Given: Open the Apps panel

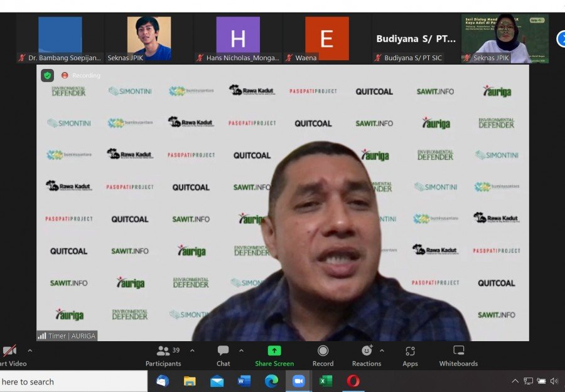Looking at the screenshot, I should tap(410, 356).
